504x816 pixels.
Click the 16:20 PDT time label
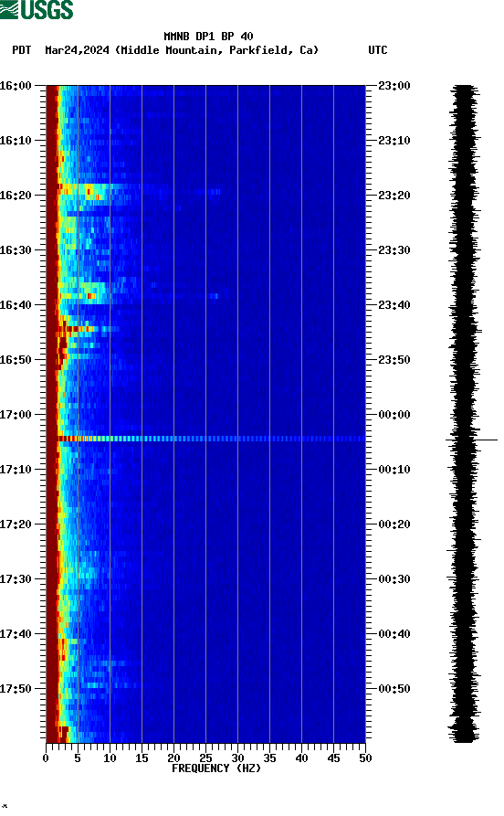(x=16, y=196)
